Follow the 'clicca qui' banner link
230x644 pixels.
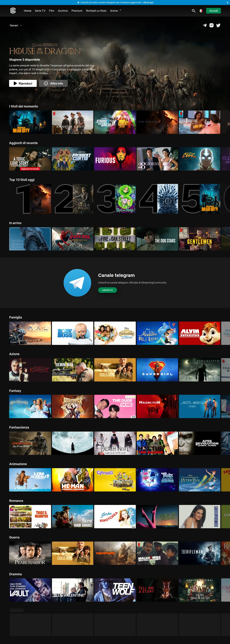tap(148, 3)
